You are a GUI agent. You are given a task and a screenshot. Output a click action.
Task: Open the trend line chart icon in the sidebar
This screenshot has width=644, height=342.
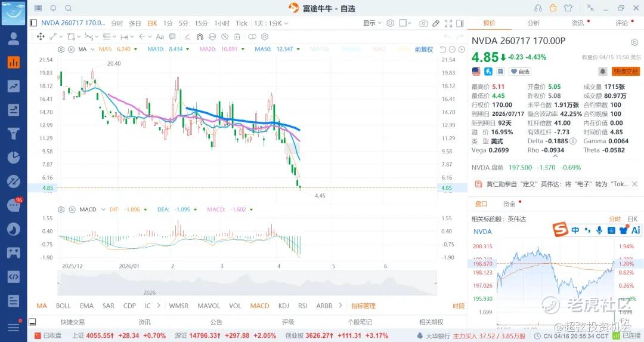click(13, 86)
